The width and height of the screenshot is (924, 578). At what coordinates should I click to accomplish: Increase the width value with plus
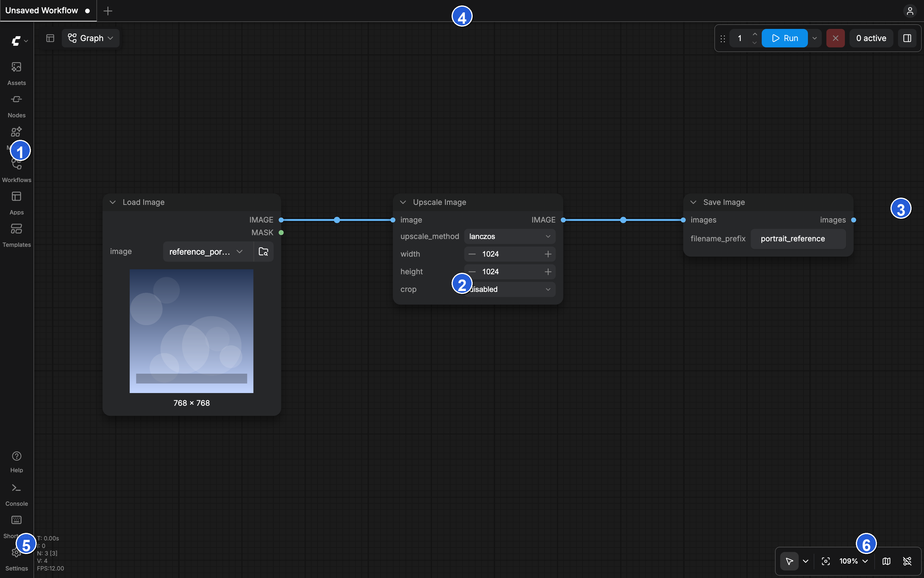click(548, 254)
